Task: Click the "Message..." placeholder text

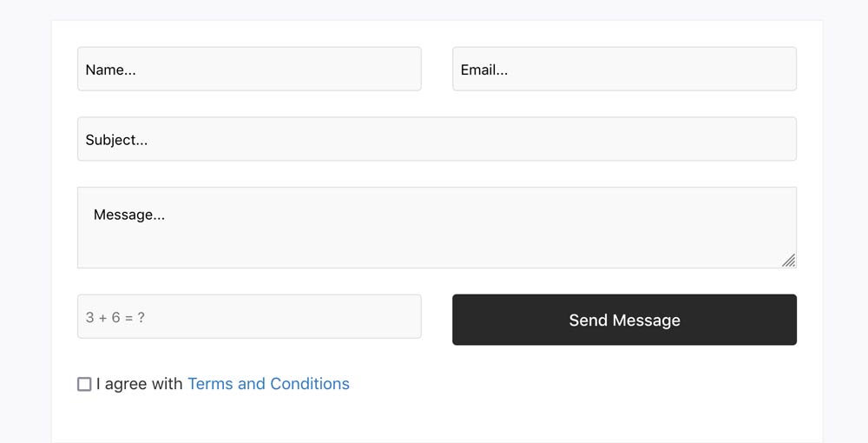Action: pyautogui.click(x=129, y=215)
